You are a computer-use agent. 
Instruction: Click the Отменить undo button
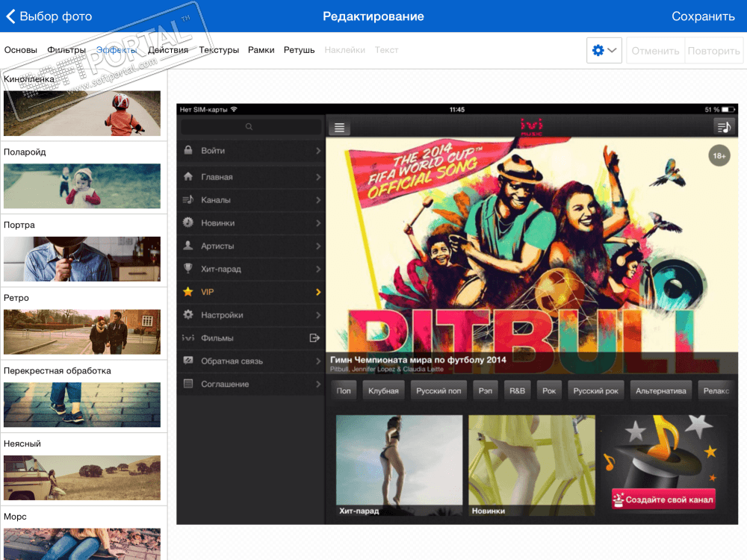(655, 51)
